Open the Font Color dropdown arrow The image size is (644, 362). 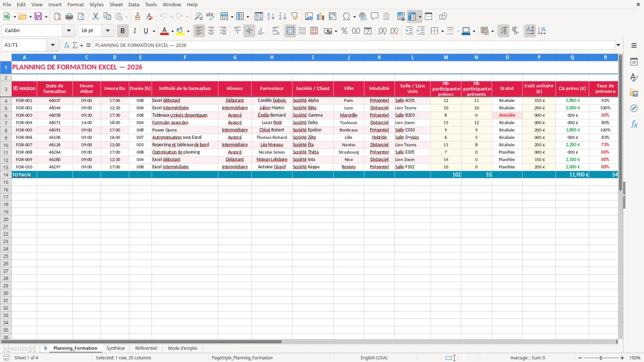[172, 31]
